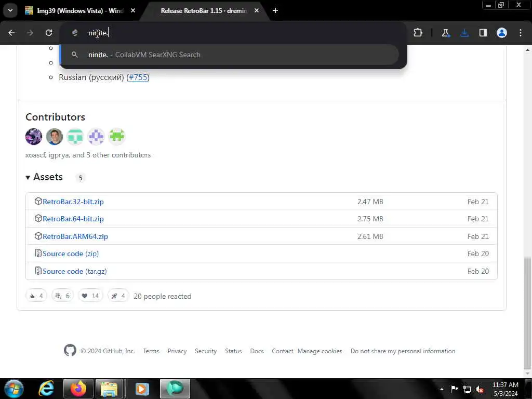
Task: Click the 20 people reacted text
Action: (163, 296)
